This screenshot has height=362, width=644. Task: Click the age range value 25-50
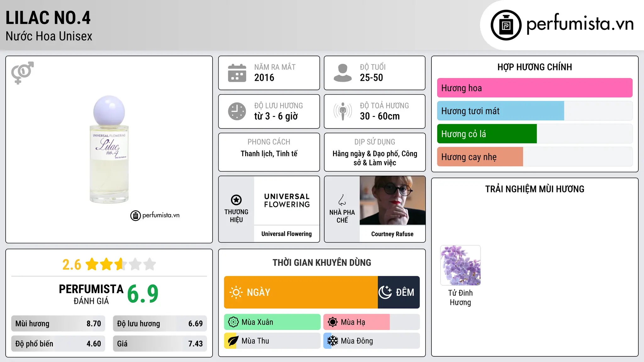click(x=371, y=78)
